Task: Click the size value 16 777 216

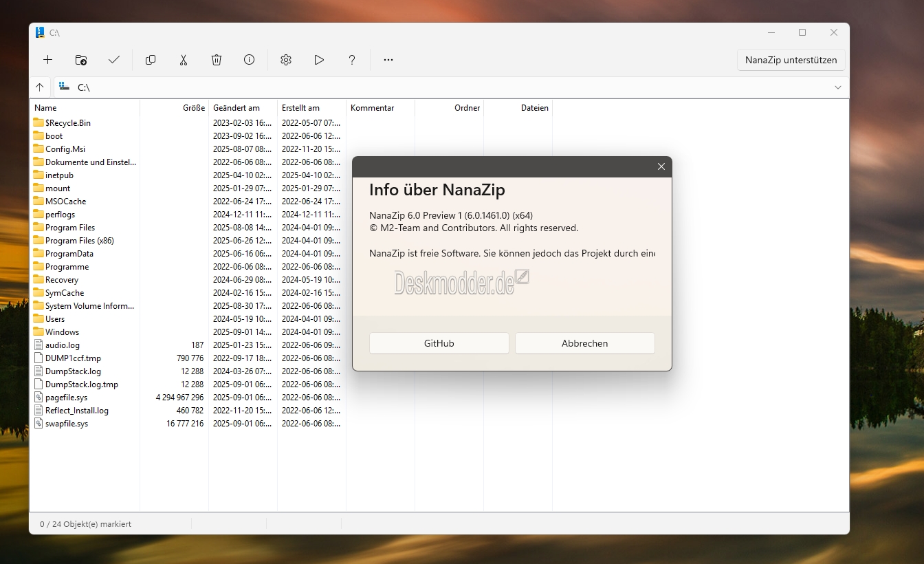Action: pyautogui.click(x=185, y=424)
